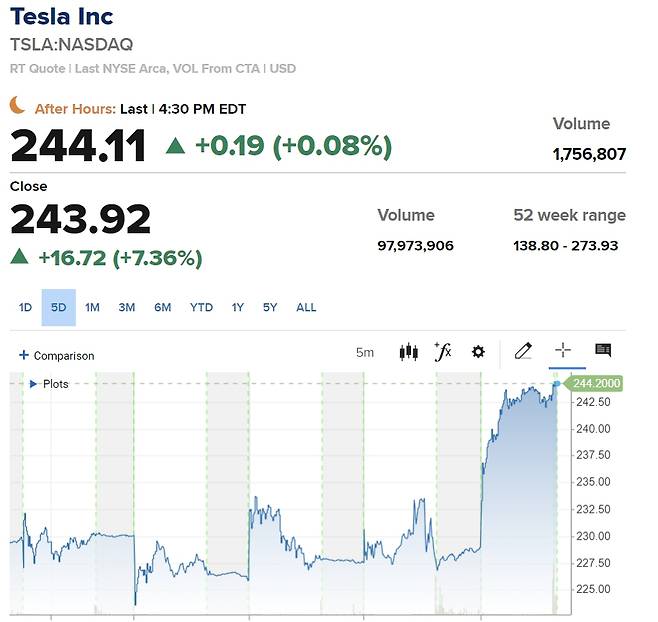Switch chart to 1M range

(x=92, y=308)
